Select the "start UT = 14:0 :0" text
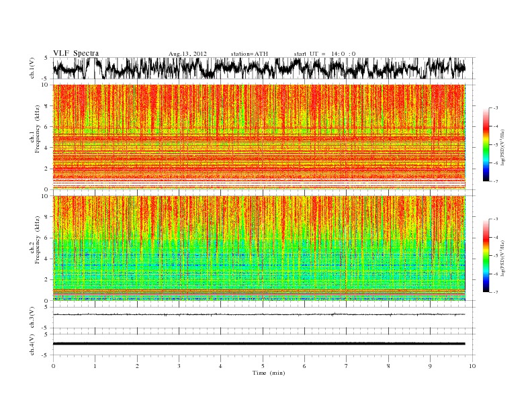The image size is (532, 411). (324, 54)
